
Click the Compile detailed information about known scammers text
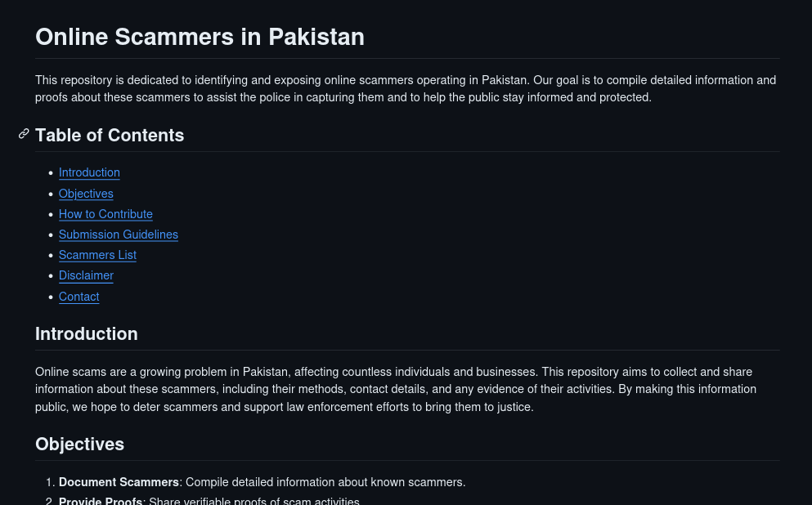point(325,482)
